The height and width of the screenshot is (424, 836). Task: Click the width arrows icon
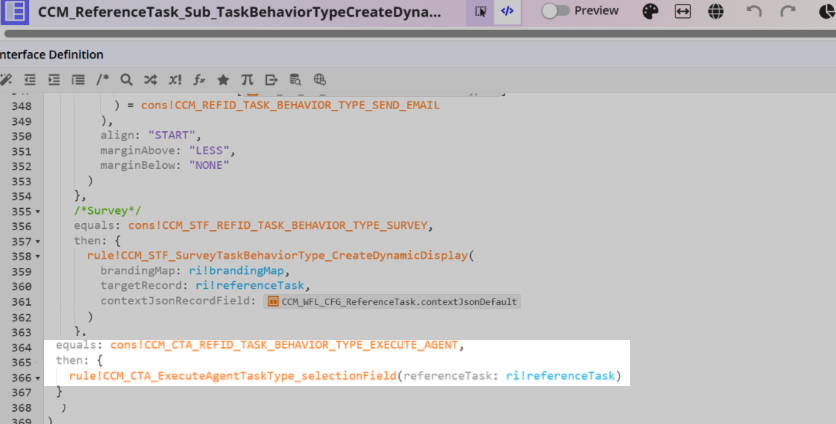click(682, 11)
